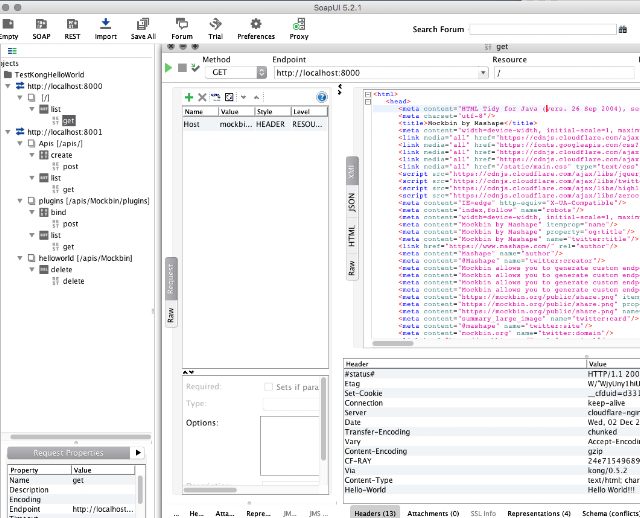Viewport: 640px width, 518px height.
Task: Collapse http://localhost:8001 tree node
Action: pos(8,132)
